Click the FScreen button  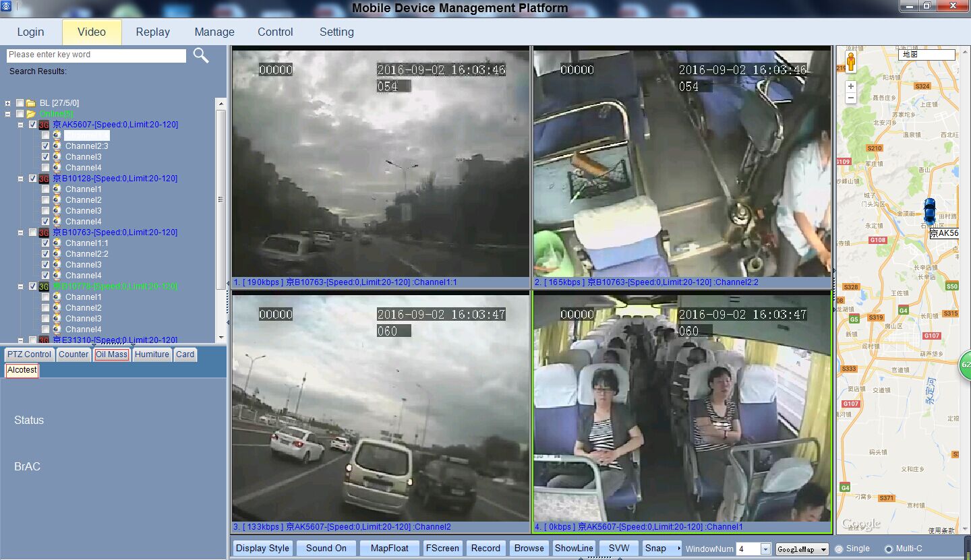pyautogui.click(x=442, y=549)
